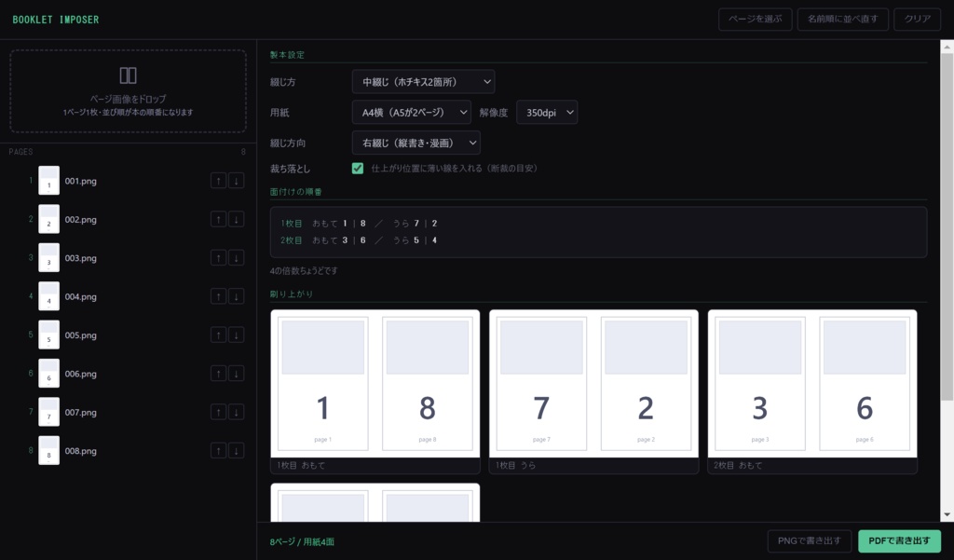Viewport: 954px width, 560px height.
Task: Select 001.png page thumbnail
Action: (x=49, y=181)
